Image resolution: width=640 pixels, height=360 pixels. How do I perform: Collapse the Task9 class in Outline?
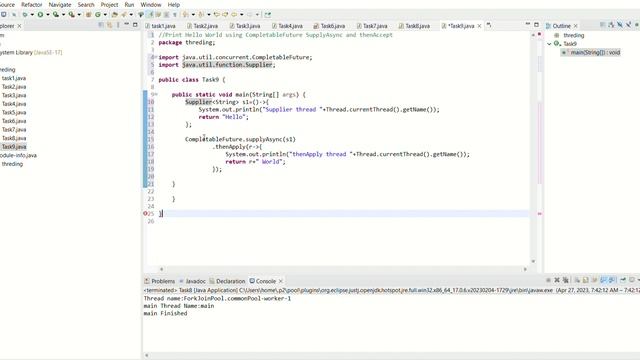point(549,44)
